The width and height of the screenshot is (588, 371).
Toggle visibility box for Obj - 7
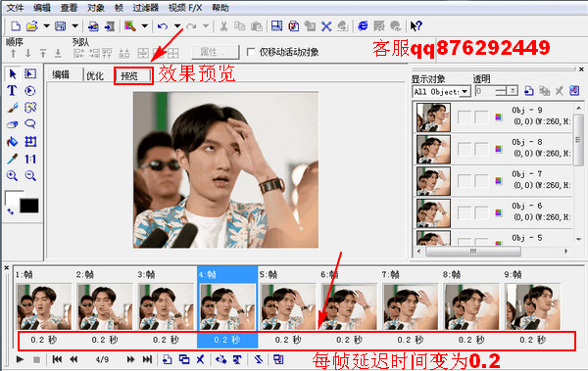click(x=465, y=181)
